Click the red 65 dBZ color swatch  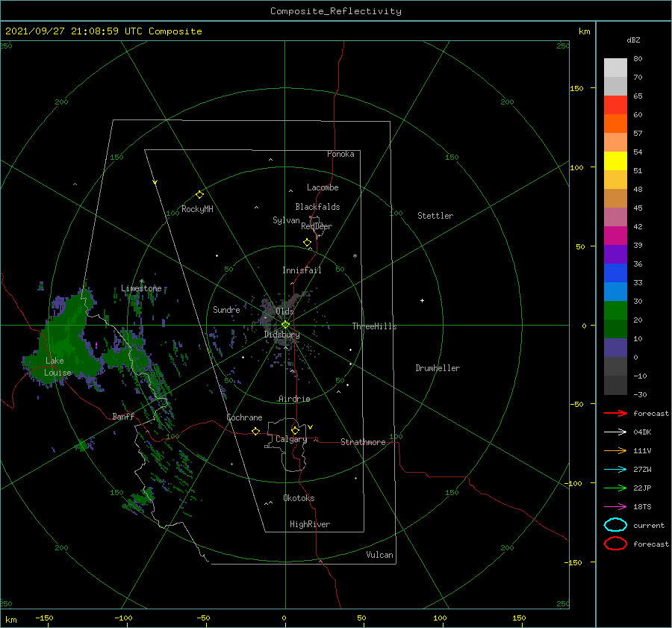[615, 105]
